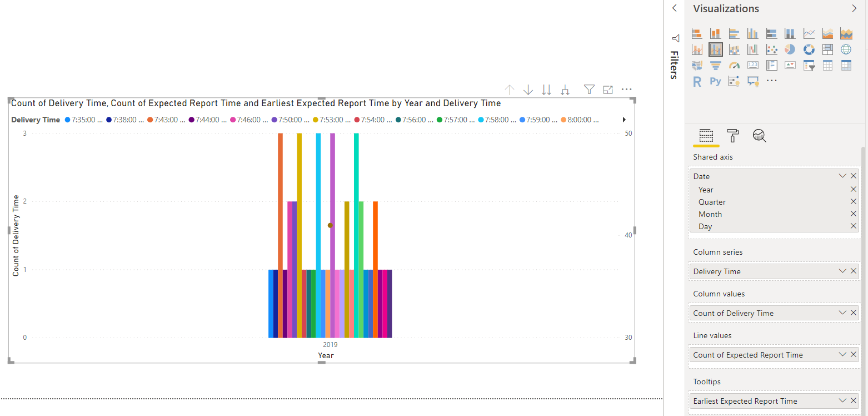
Task: Open the Delivery Time field dropdown
Action: pos(842,271)
